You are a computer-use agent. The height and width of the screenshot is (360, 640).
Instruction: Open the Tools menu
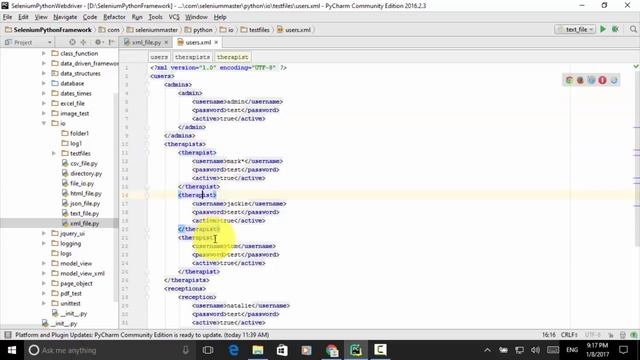pos(156,17)
